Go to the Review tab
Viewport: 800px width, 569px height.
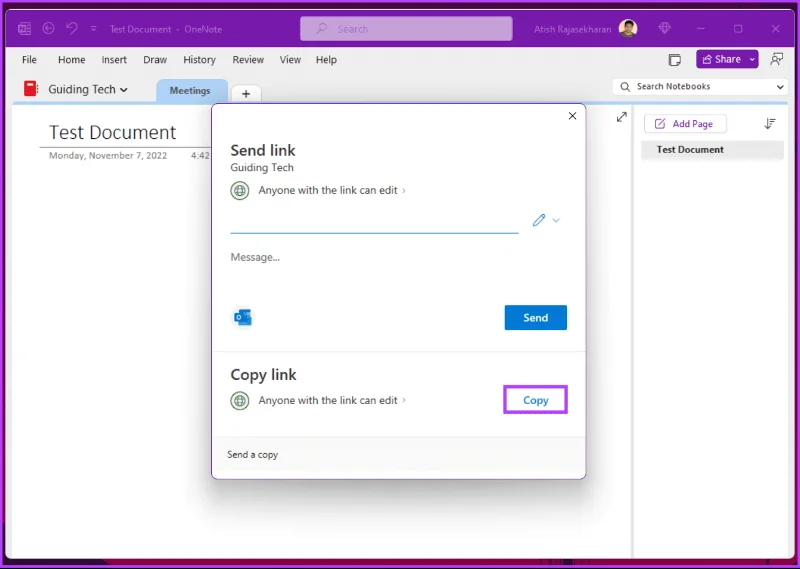[x=248, y=60]
